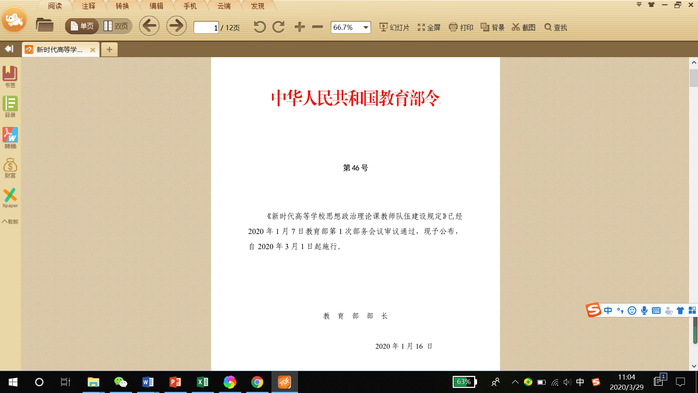Click the page number input field
Viewport: 698px width, 393px height.
206,28
